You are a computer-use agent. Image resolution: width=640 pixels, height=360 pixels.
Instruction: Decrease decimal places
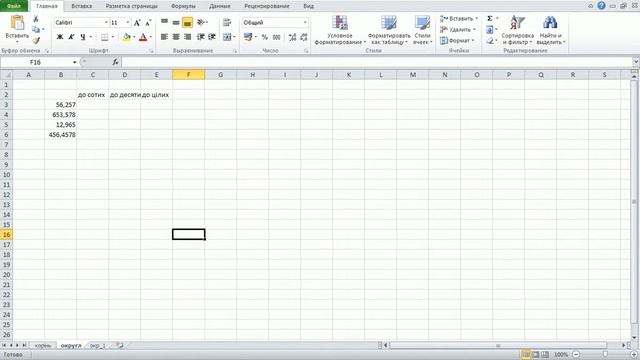[304, 37]
